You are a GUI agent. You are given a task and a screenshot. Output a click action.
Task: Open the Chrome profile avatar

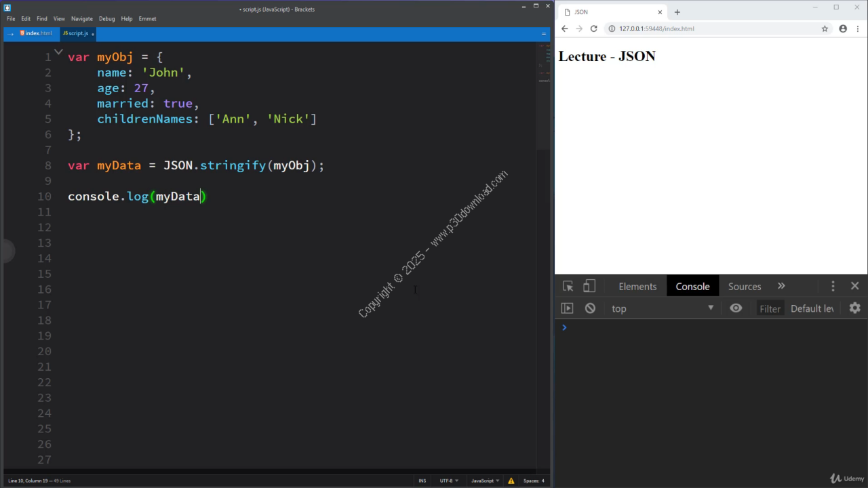(843, 28)
